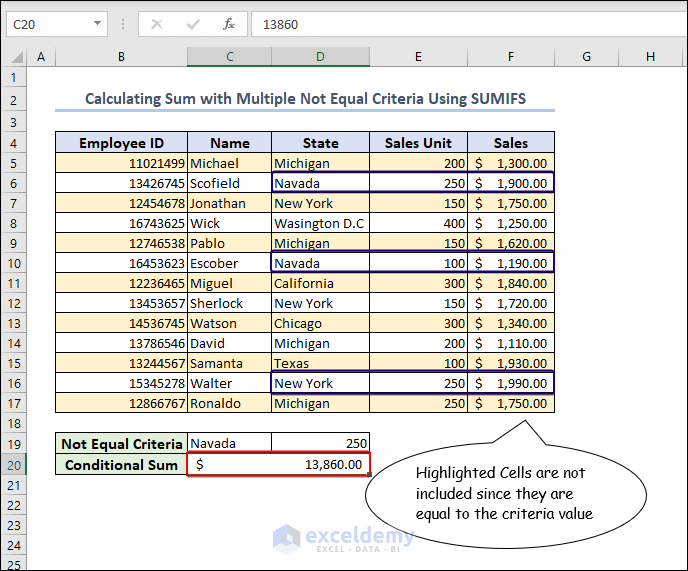Select the 'Wasington D.C' state cell
688x571 pixels.
[321, 223]
